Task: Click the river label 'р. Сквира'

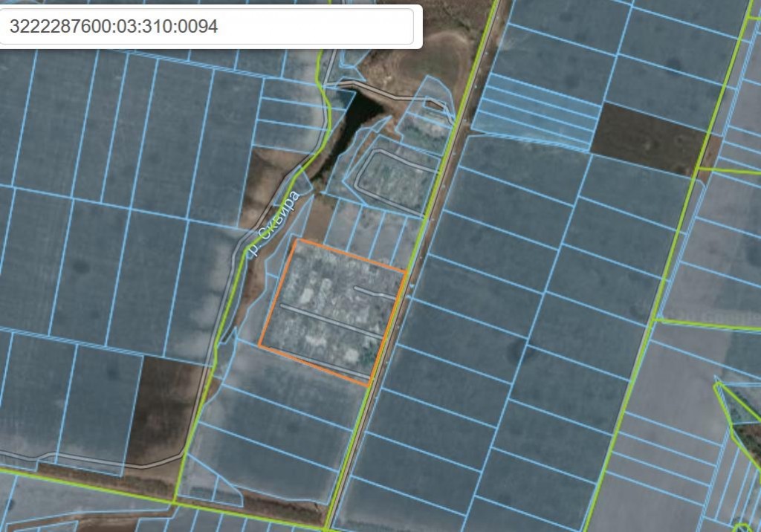Action: pos(272,224)
